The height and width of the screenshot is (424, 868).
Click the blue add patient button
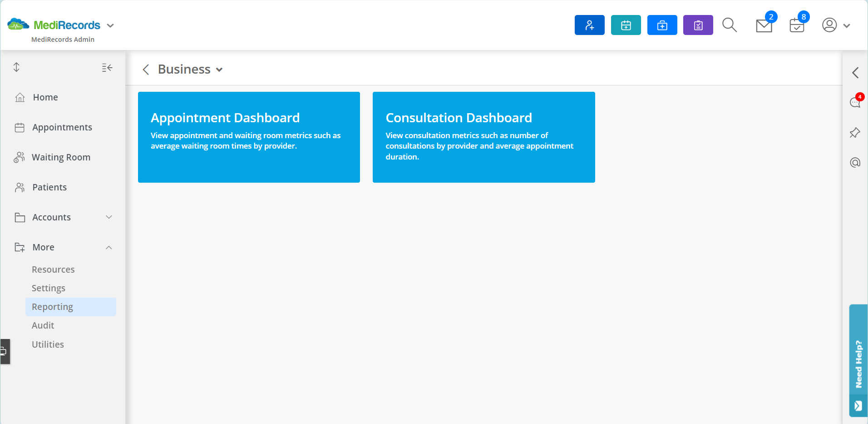click(589, 25)
